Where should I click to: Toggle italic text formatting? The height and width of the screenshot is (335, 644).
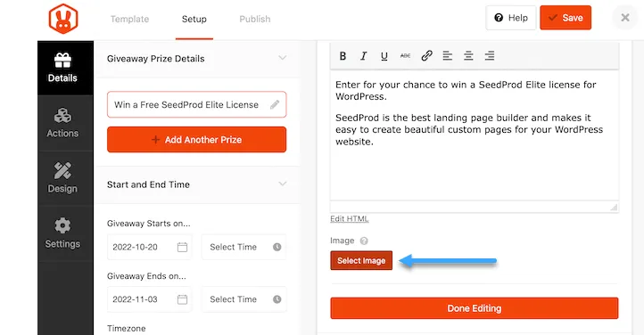tap(364, 56)
